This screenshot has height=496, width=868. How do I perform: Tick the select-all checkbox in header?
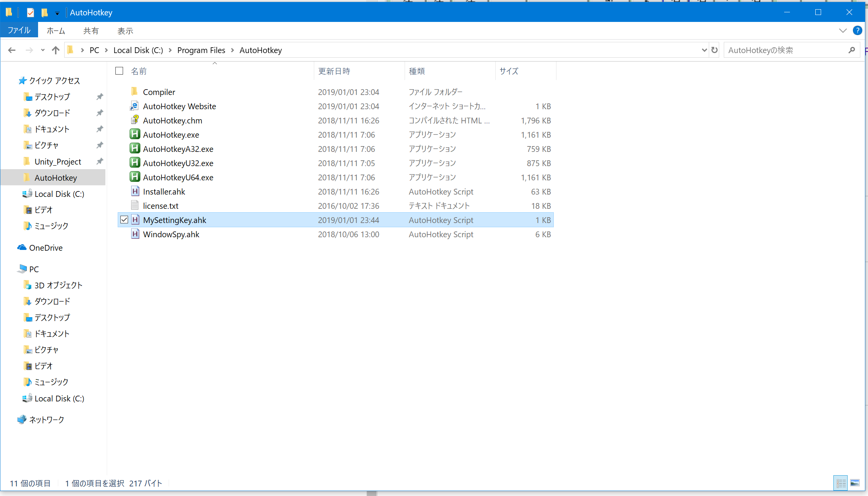pos(119,71)
